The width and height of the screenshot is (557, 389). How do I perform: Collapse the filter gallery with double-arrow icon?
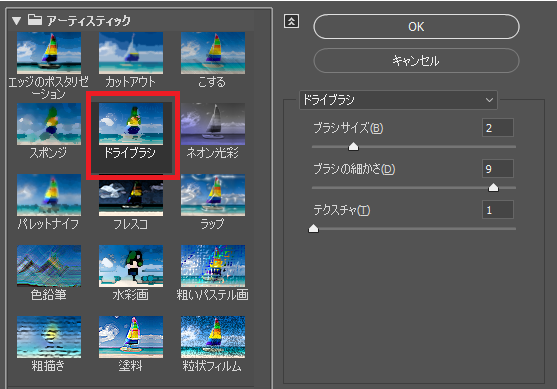coord(291,21)
